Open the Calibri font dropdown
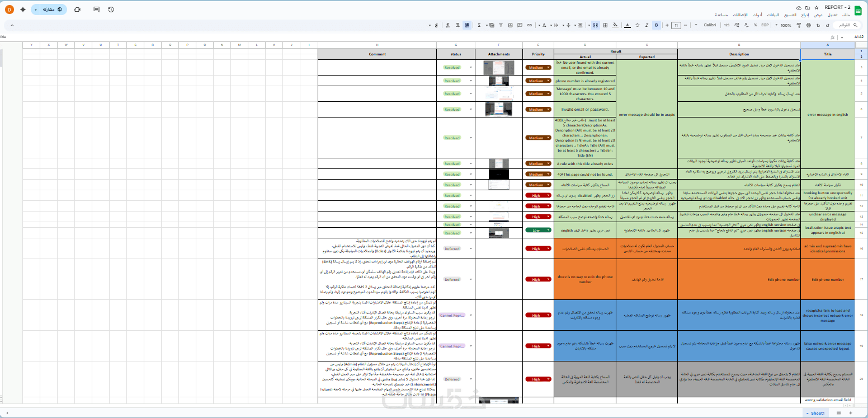 coord(706,25)
